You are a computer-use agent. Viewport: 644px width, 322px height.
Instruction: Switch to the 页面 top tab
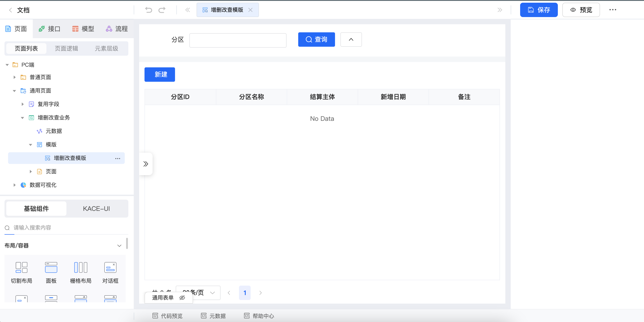point(16,29)
